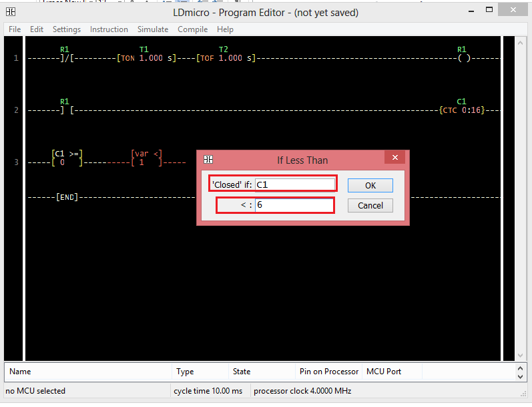Click the less-than value field containing 6
This screenshot has height=407, width=532.
coord(294,205)
